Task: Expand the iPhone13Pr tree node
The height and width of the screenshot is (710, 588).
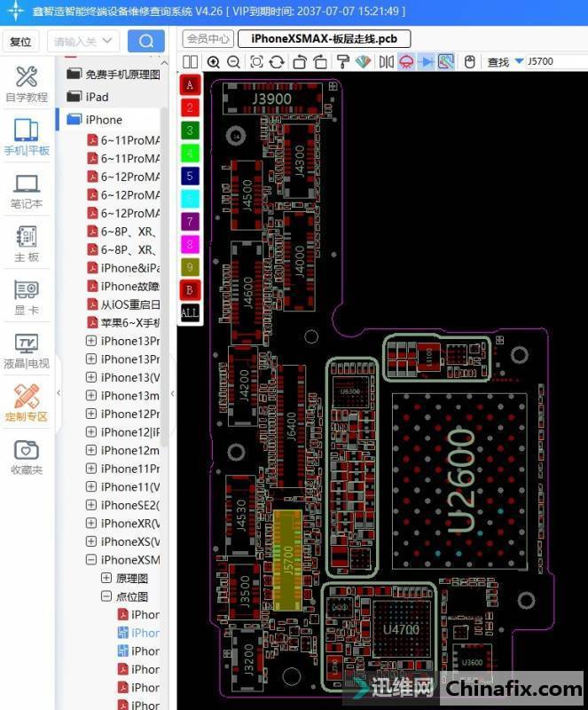Action: (x=90, y=341)
